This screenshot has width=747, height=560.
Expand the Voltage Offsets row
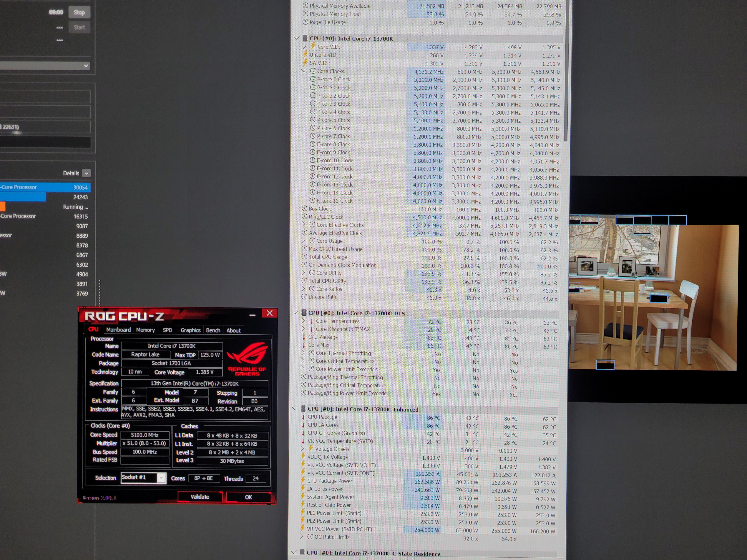pos(302,448)
